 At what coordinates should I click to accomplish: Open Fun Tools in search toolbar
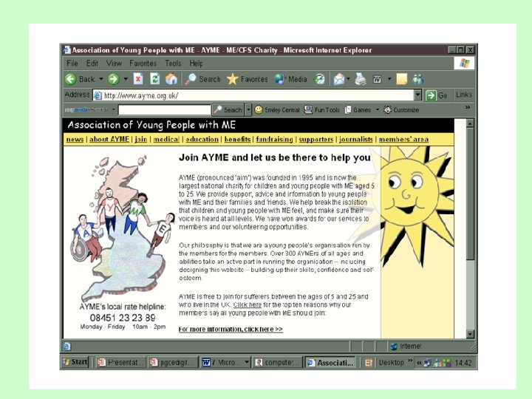pyautogui.click(x=322, y=109)
